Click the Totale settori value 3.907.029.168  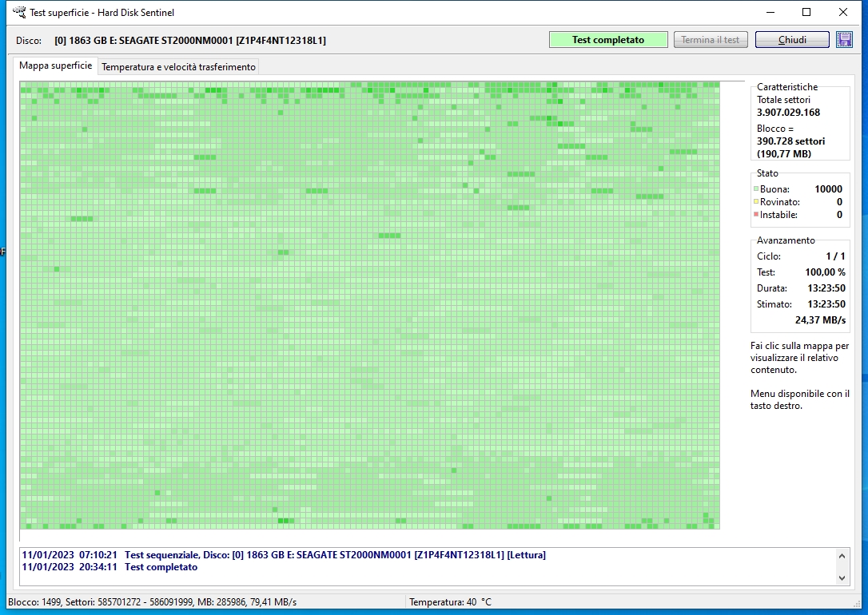(x=788, y=113)
